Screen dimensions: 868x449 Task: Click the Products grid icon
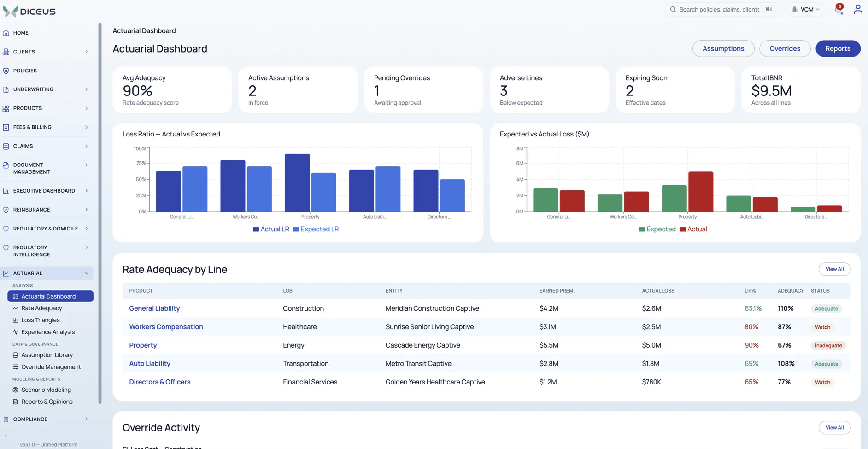pyautogui.click(x=6, y=108)
